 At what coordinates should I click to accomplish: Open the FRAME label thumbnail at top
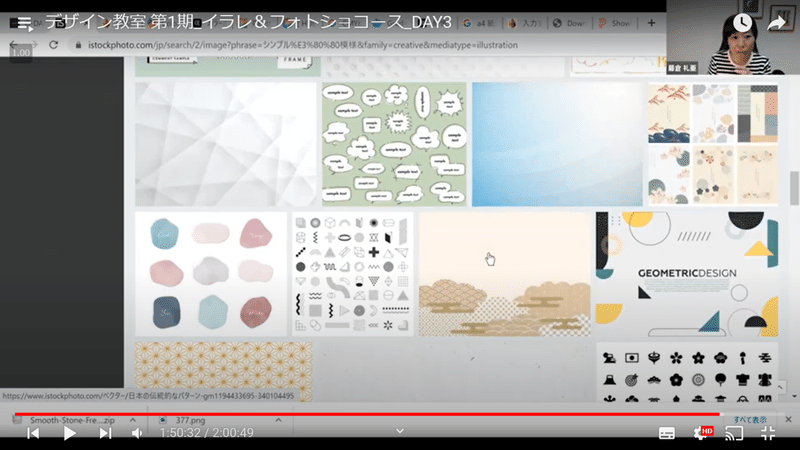[228, 66]
